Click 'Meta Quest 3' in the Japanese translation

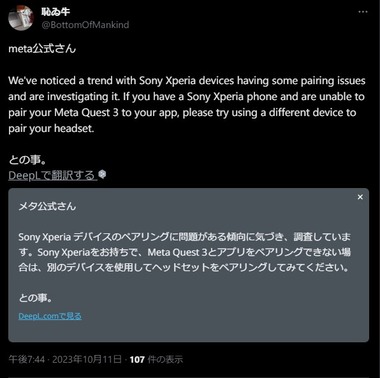point(178,252)
